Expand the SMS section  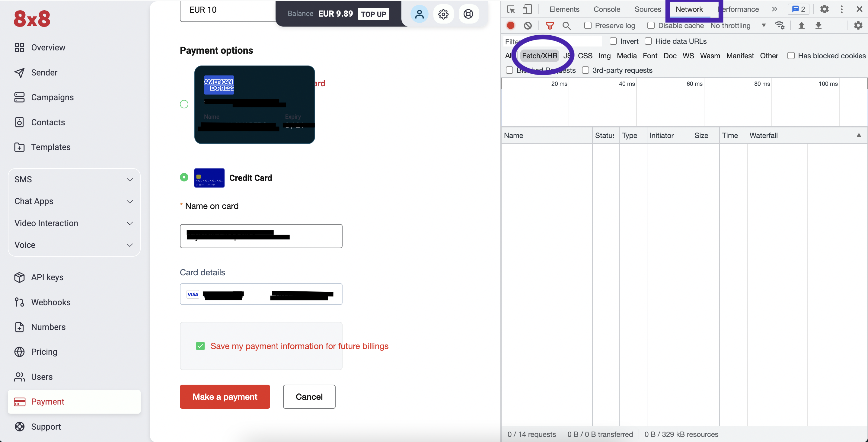[74, 179]
